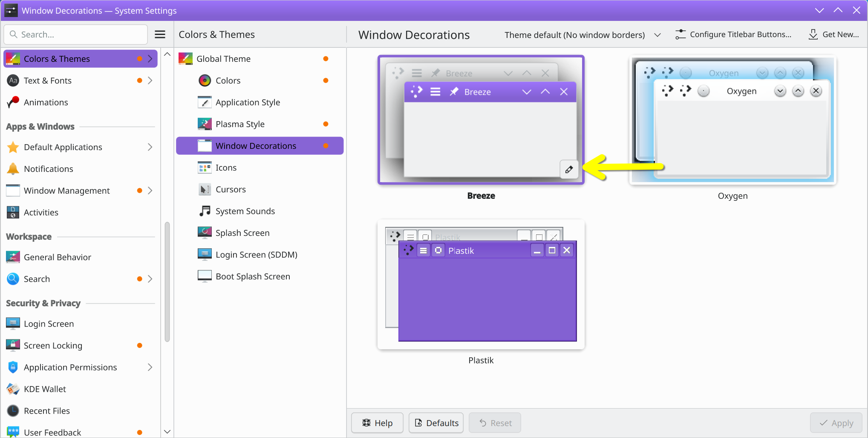Viewport: 868px width, 438px height.
Task: Click the Global Theme icon
Action: (x=185, y=59)
